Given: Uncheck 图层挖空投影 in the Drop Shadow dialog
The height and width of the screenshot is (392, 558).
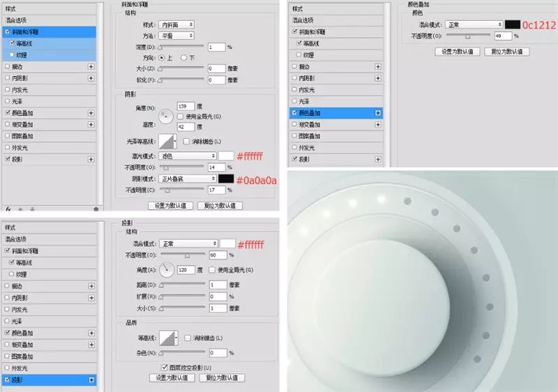Looking at the screenshot, I should coord(165,367).
